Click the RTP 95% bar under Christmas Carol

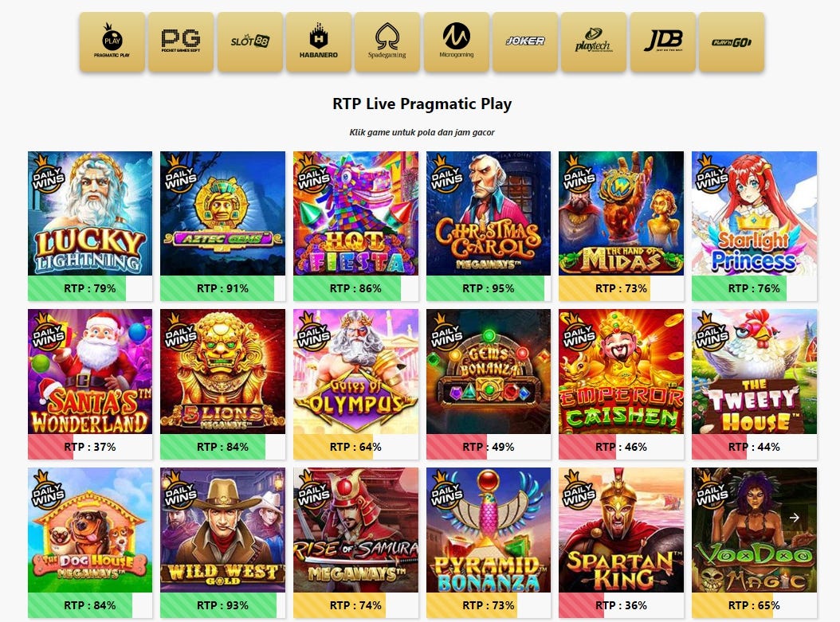(x=489, y=288)
